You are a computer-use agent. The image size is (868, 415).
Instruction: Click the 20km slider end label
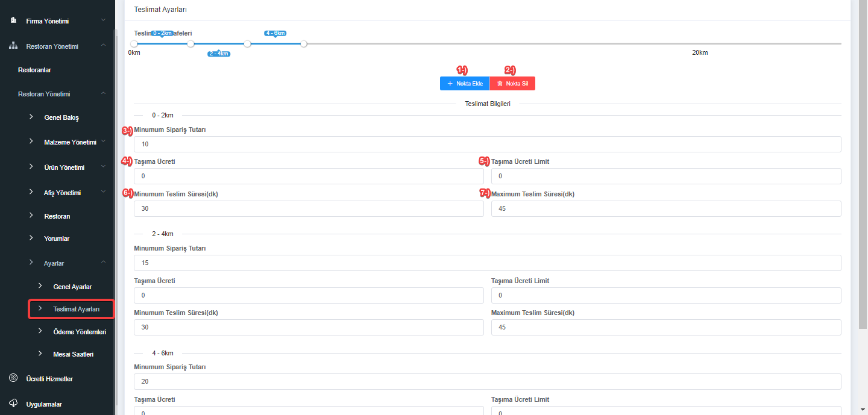tap(700, 52)
